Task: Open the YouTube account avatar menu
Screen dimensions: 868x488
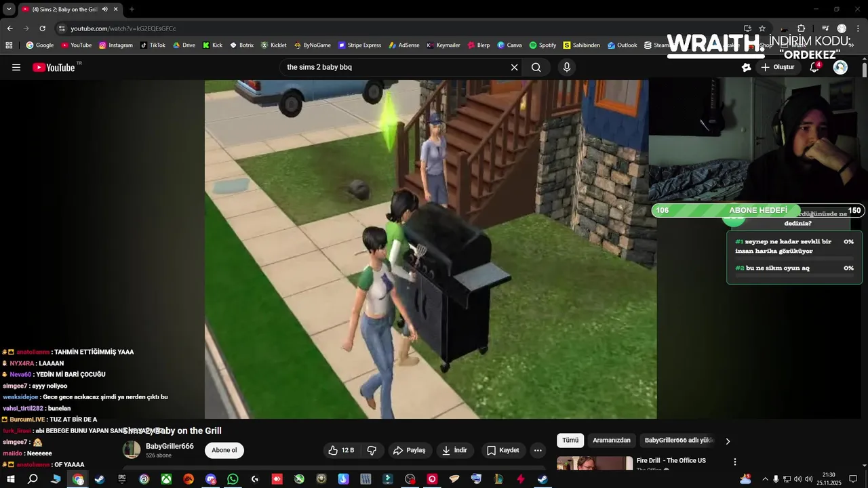Action: (840, 67)
